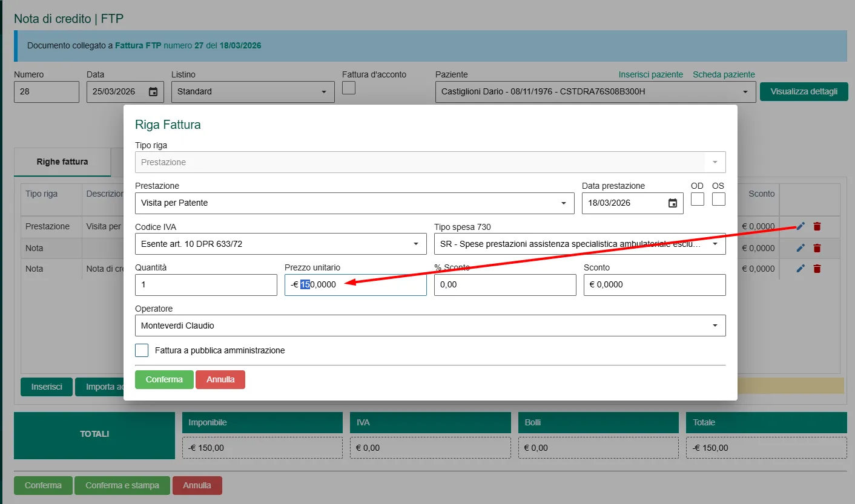Expand the Operatore dropdown Monteverdi Claudio

431,326
